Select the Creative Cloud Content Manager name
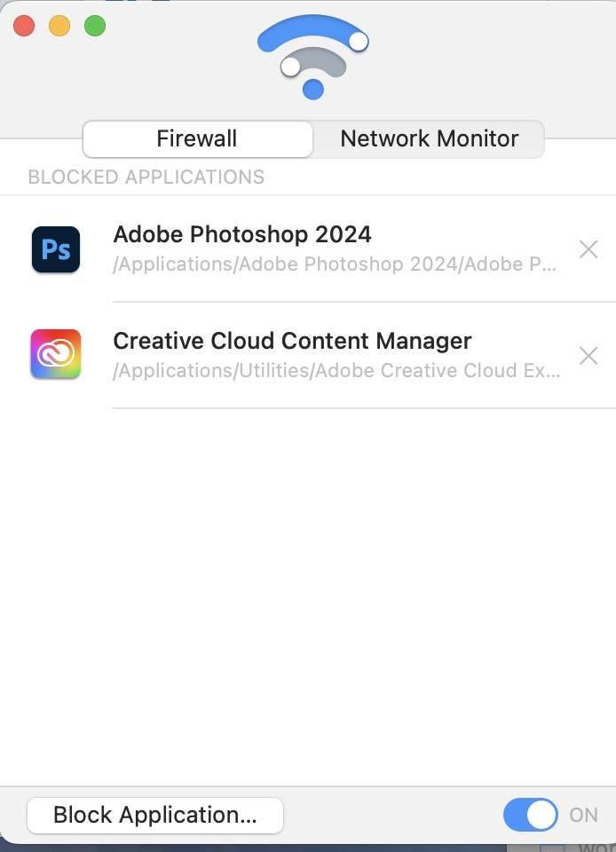Screen dimensions: 616x852 pos(292,341)
